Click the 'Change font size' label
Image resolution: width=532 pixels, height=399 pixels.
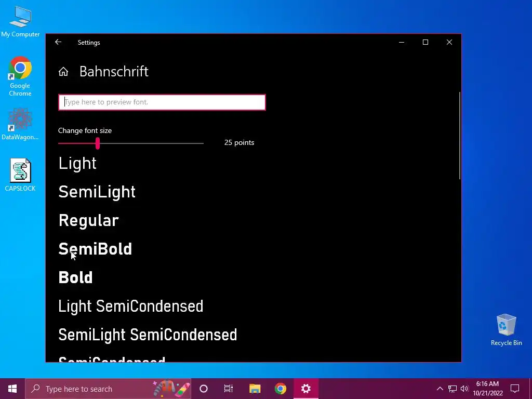pyautogui.click(x=85, y=130)
